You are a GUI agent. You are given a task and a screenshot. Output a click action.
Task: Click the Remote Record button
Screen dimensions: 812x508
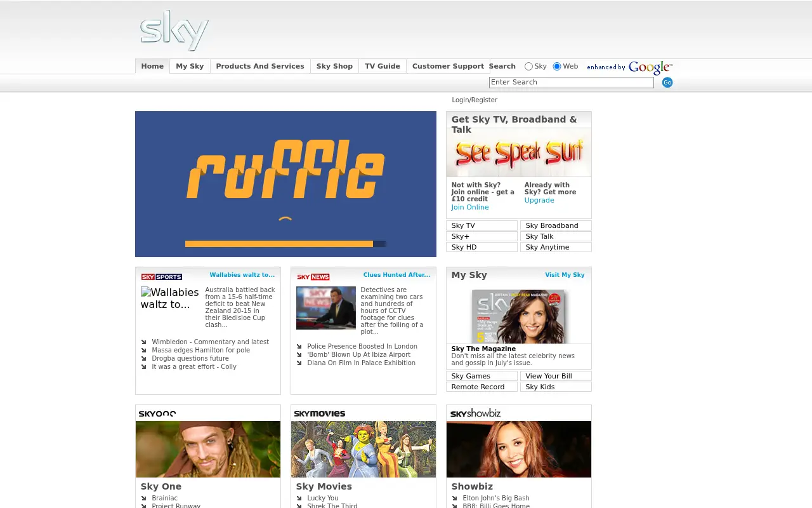[x=481, y=387]
